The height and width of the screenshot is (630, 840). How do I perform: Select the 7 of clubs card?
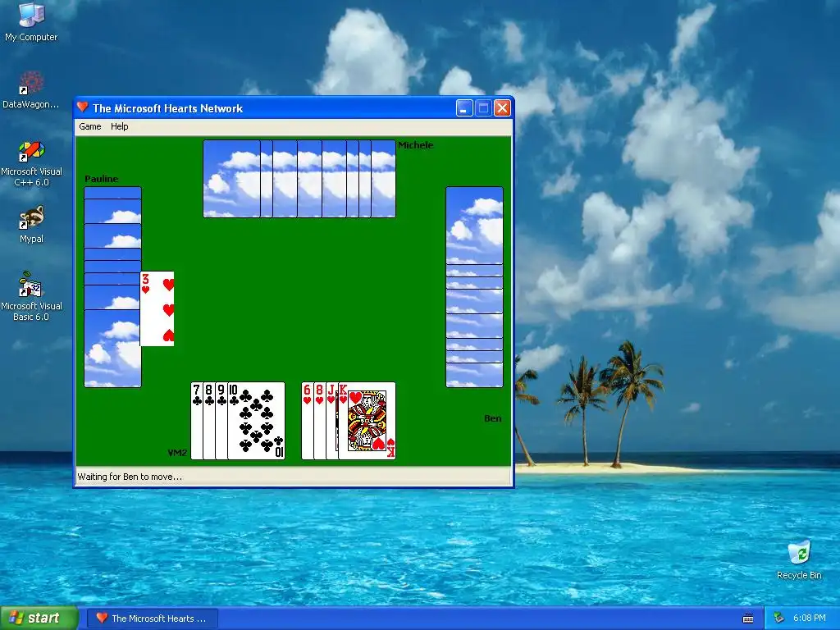click(x=197, y=421)
